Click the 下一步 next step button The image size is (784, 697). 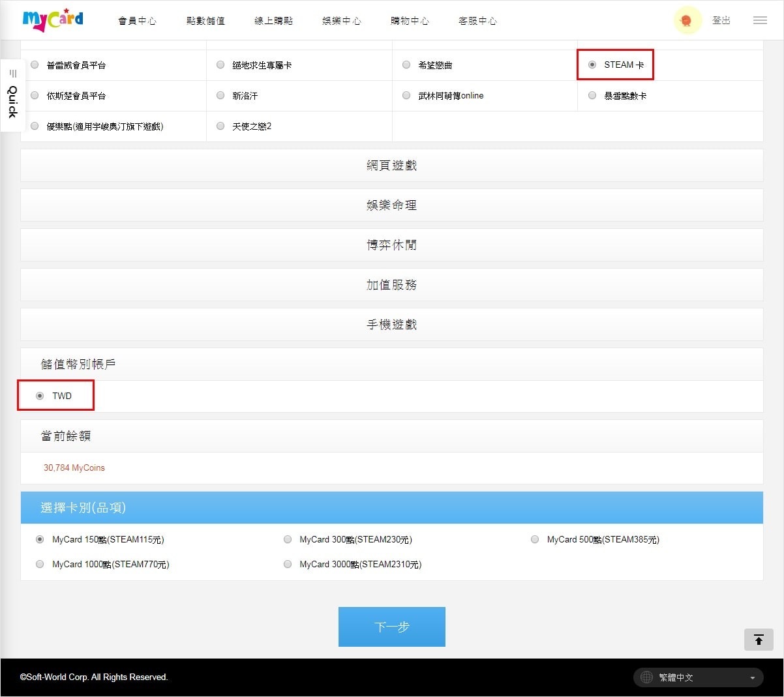point(392,627)
